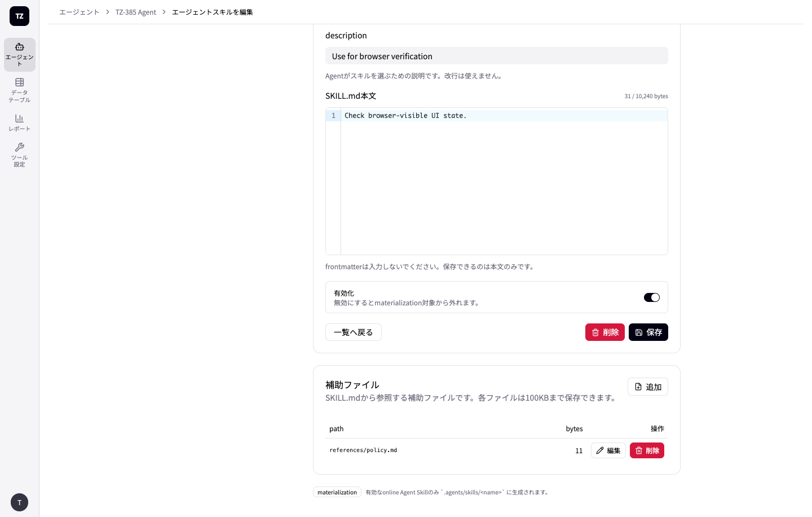Click the floppy disk icon on 保存 button
The height and width of the screenshot is (517, 812).
coord(639,332)
